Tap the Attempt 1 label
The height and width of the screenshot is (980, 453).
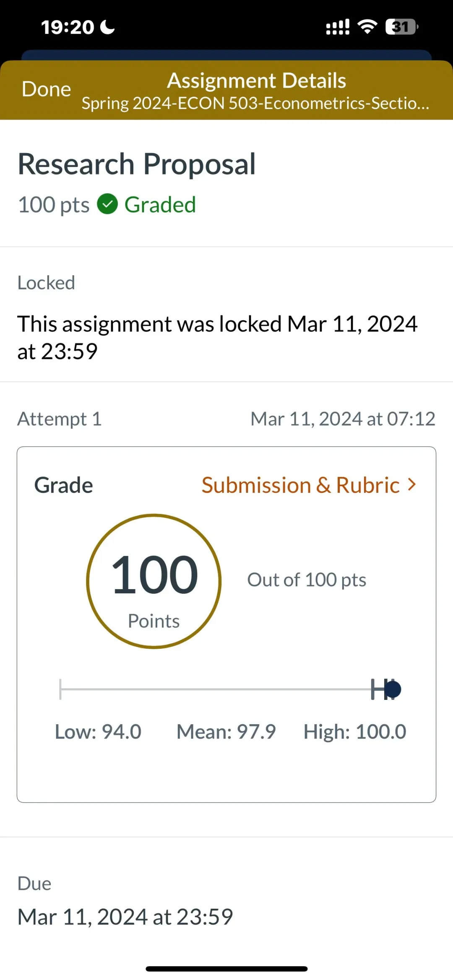[60, 419]
